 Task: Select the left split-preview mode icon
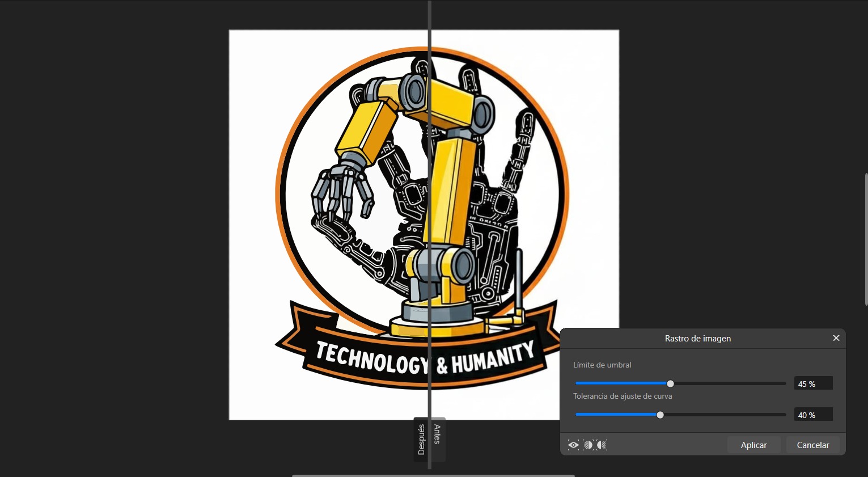(x=588, y=445)
